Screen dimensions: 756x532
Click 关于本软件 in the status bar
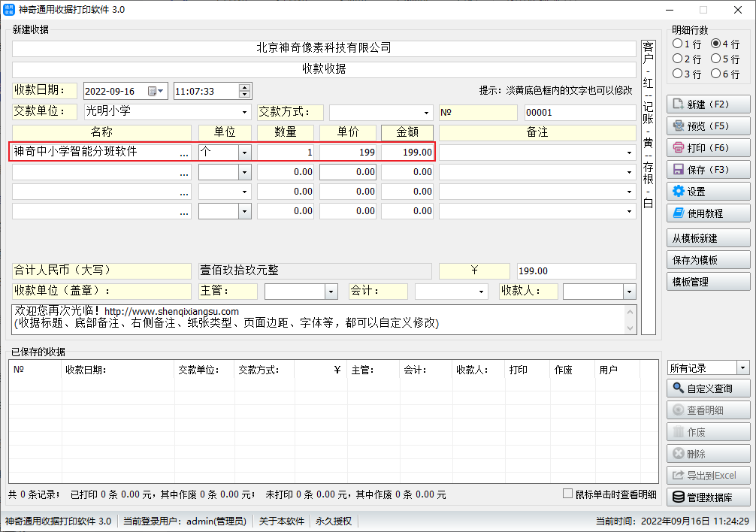coord(282,521)
